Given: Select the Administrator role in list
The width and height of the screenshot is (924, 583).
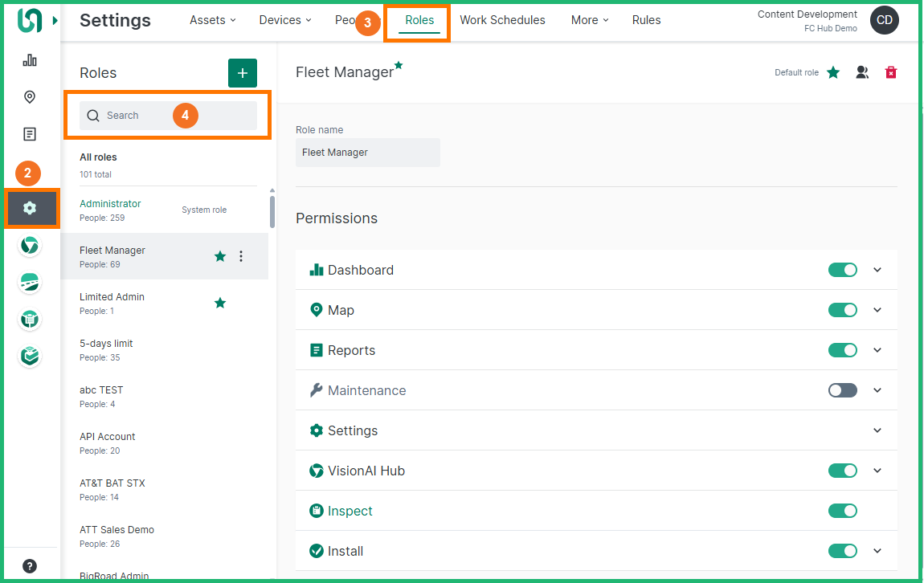Looking at the screenshot, I should [x=110, y=204].
